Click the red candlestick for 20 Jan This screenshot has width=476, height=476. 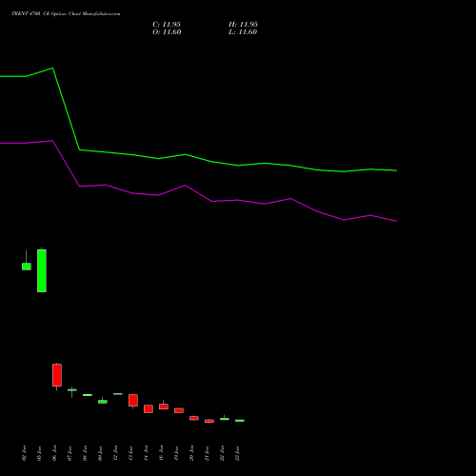tap(194, 418)
